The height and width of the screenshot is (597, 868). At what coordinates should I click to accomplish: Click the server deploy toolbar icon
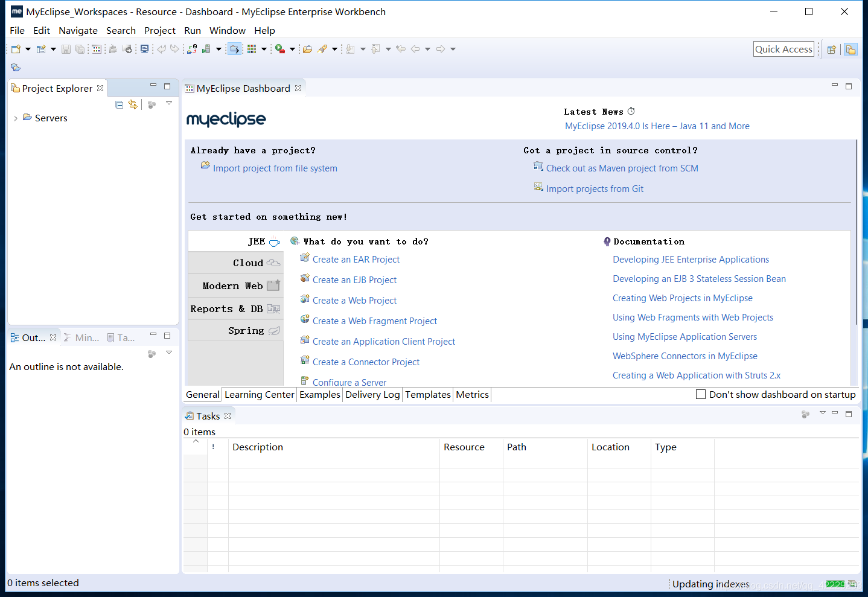pos(192,49)
